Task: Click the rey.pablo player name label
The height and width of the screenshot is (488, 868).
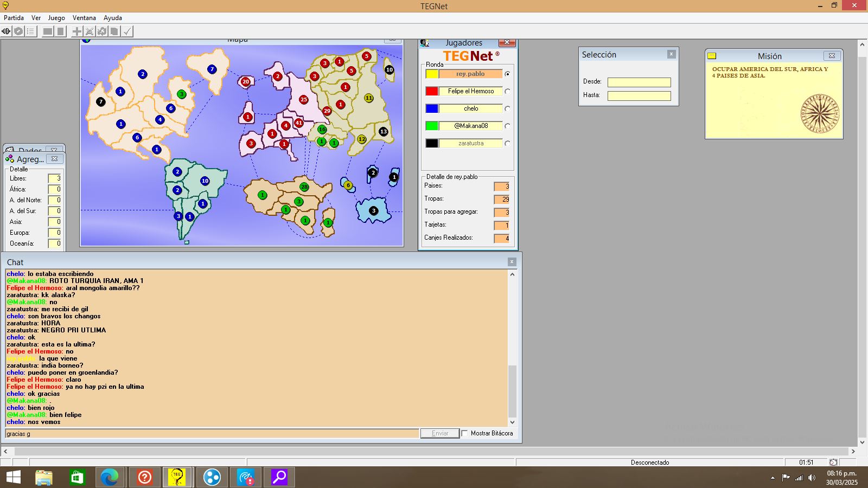Action: 470,74
